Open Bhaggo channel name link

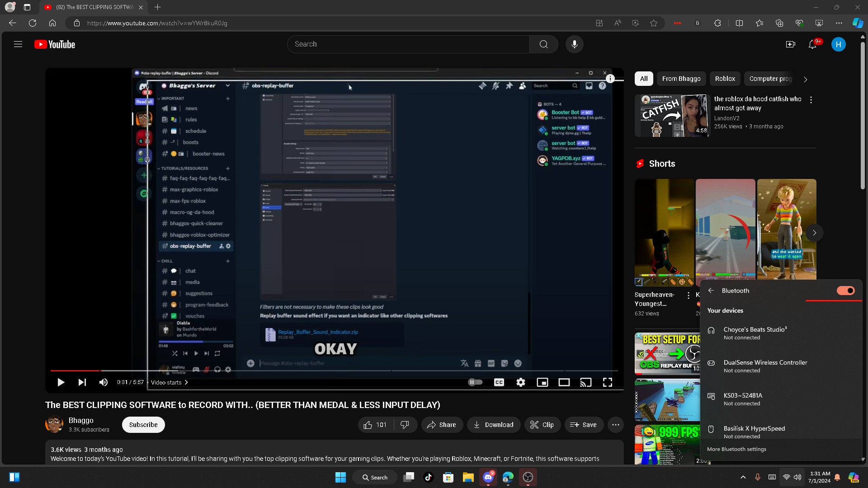(x=81, y=420)
